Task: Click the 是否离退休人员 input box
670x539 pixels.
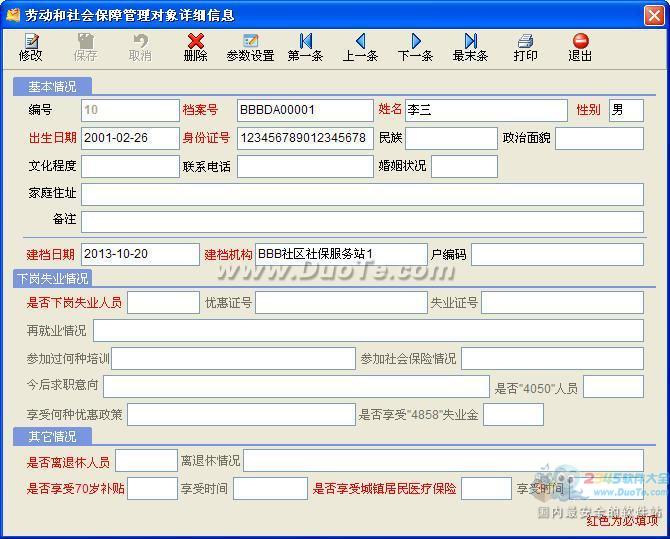Action: [146, 460]
